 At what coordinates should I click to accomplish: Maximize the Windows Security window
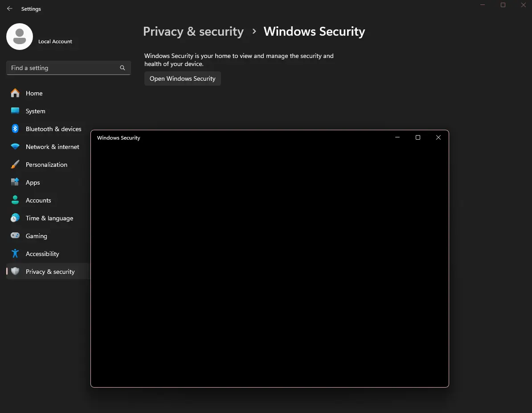pos(418,137)
